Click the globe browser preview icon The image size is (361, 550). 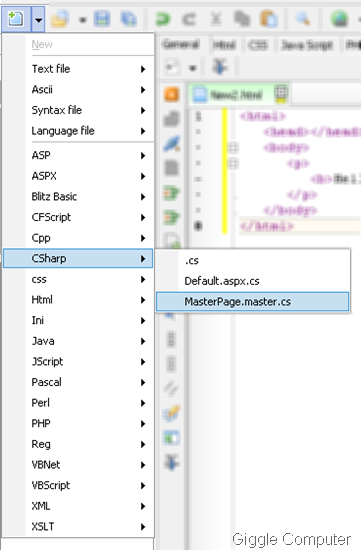[x=340, y=19]
